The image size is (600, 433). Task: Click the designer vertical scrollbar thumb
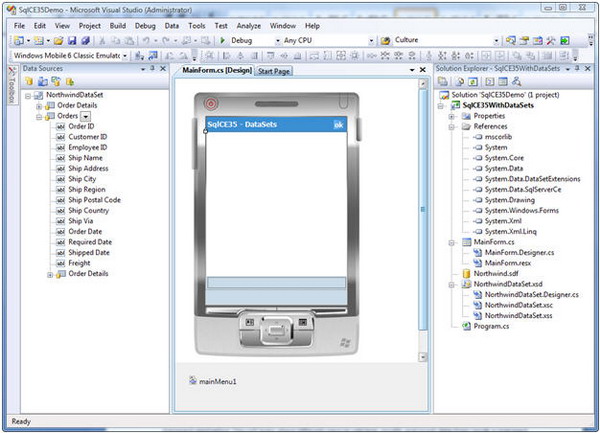[x=422, y=209]
